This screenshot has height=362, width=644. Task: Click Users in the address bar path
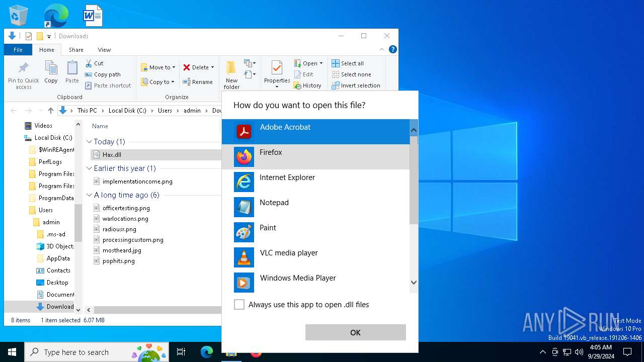click(x=165, y=111)
